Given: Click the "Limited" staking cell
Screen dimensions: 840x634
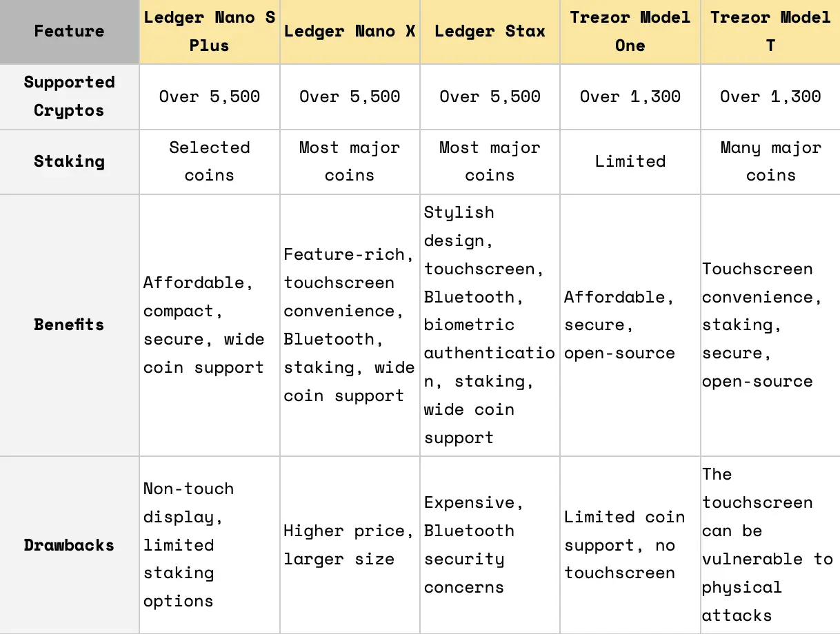Looking at the screenshot, I should coord(630,161).
